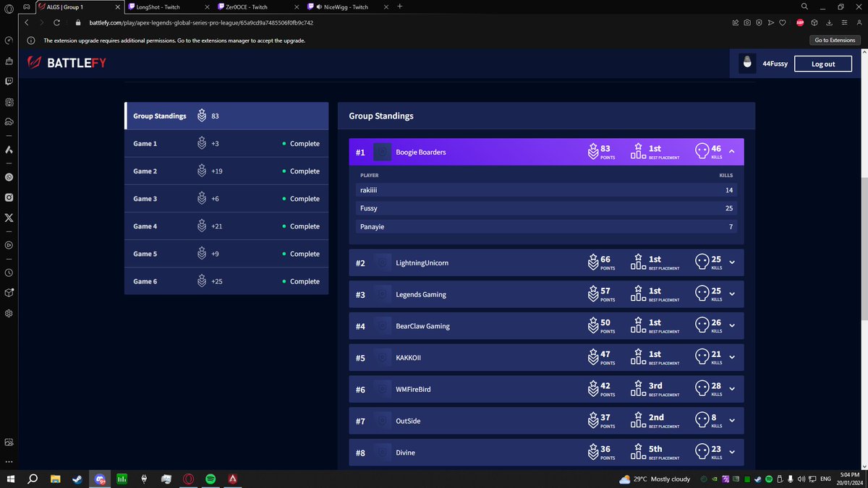Open Twitch panel in Opera sidebar
Screen dimensions: 868x488
coord(9,81)
